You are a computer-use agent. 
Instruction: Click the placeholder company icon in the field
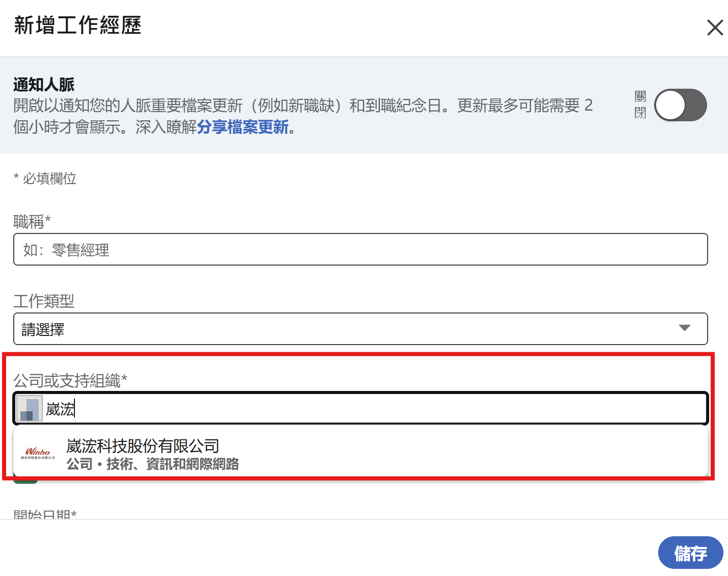click(30, 408)
